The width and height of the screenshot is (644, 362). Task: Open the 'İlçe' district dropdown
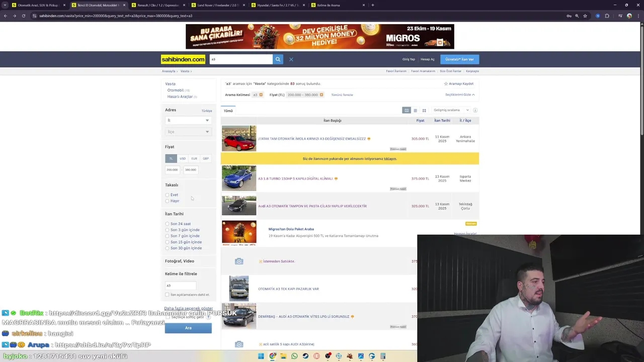coord(188,132)
